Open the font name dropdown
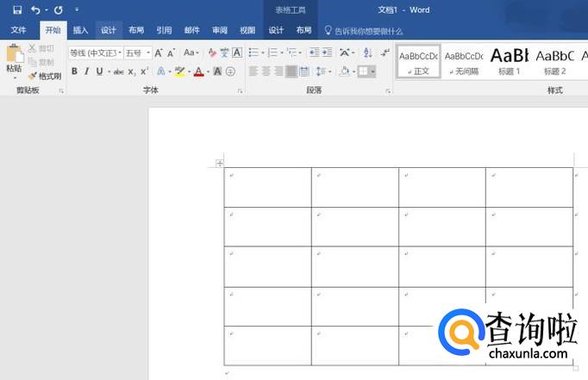The height and width of the screenshot is (380, 588). (95, 53)
